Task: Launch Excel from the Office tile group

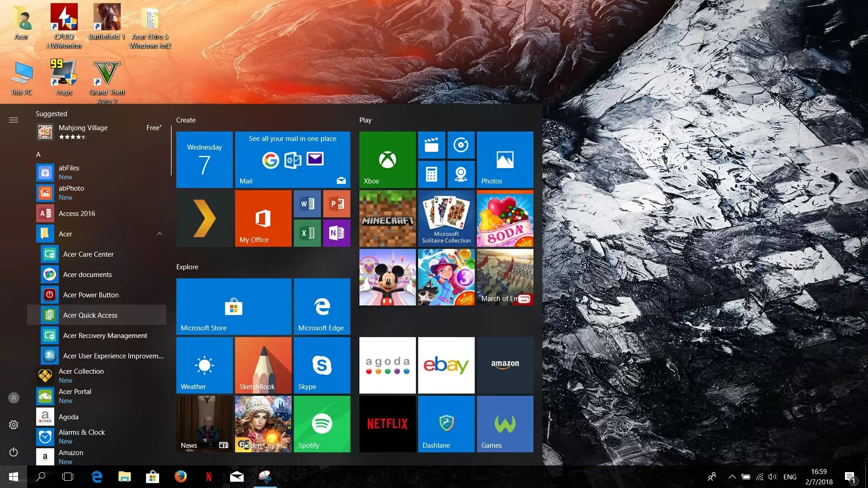Action: [x=307, y=233]
